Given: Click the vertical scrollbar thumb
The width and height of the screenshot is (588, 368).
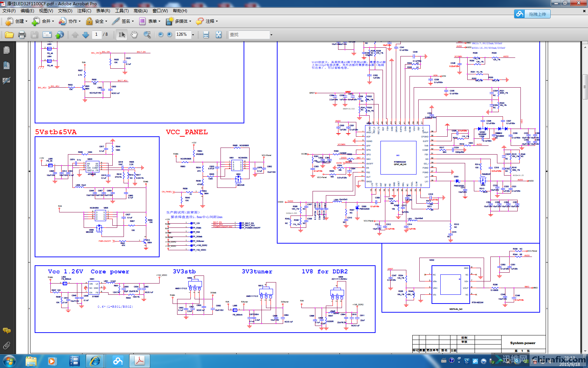Looking at the screenshot, I should (x=585, y=87).
